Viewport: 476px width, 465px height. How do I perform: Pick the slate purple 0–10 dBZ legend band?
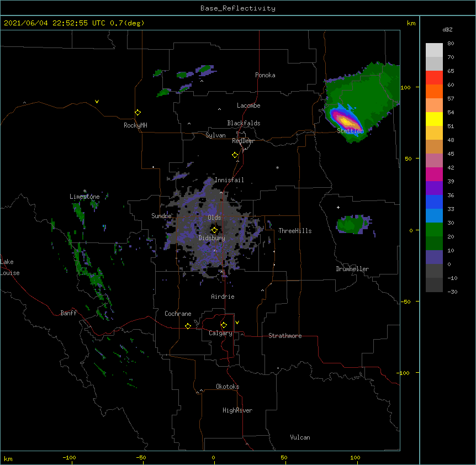tap(434, 257)
